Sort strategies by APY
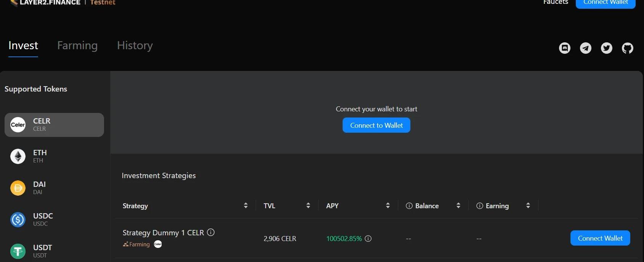This screenshot has height=262, width=644. click(388, 206)
